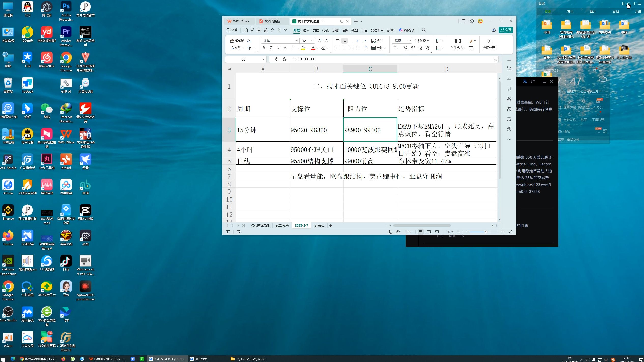Click the cloud upload icon near Share
This screenshot has height=362, width=644.
tap(494, 30)
